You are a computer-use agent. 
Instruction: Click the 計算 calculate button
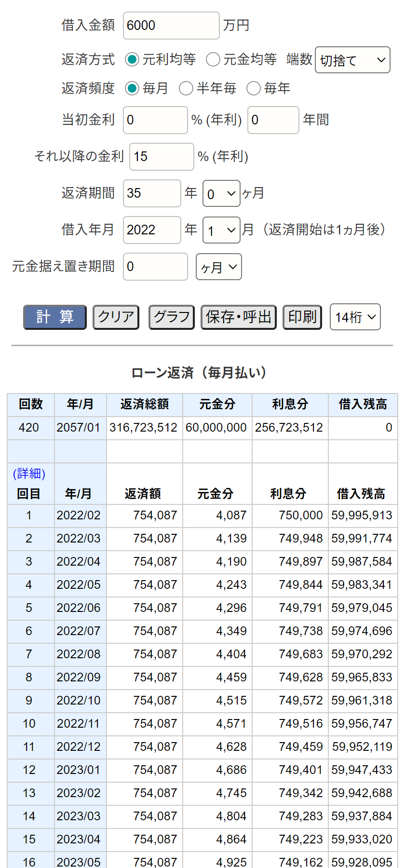click(x=55, y=317)
